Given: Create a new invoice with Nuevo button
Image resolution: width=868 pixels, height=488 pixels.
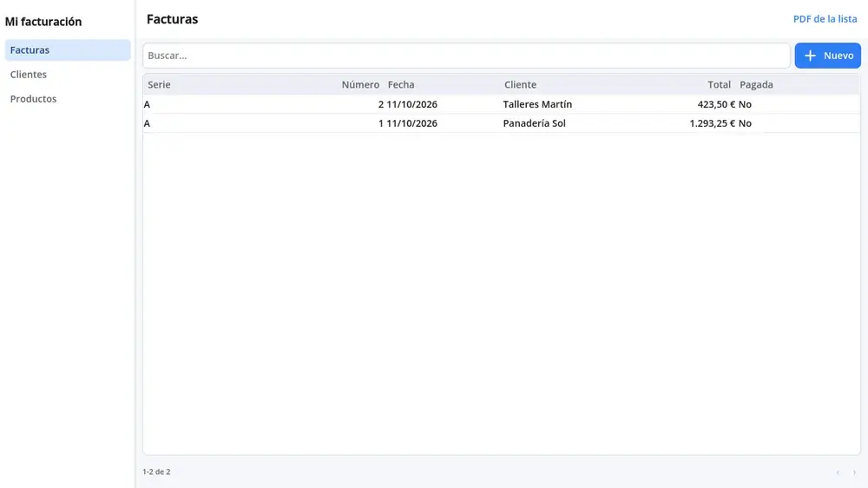Looking at the screenshot, I should tap(827, 56).
